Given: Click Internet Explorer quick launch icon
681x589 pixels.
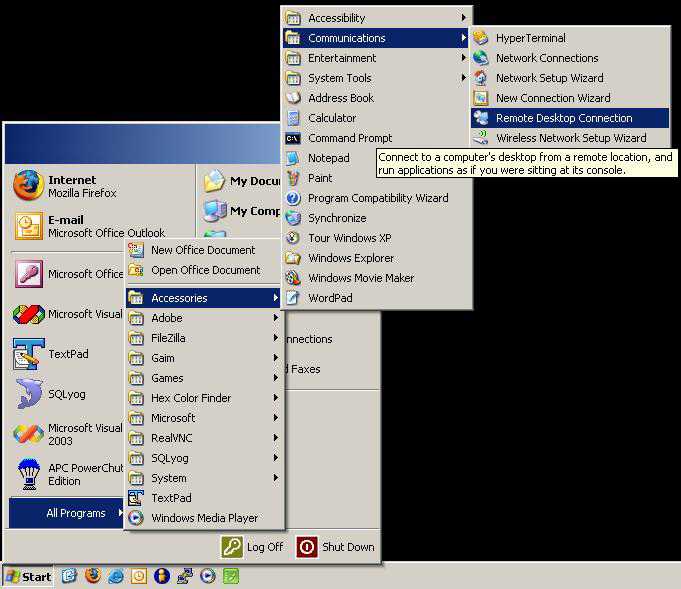Looking at the screenshot, I should 116,576.
